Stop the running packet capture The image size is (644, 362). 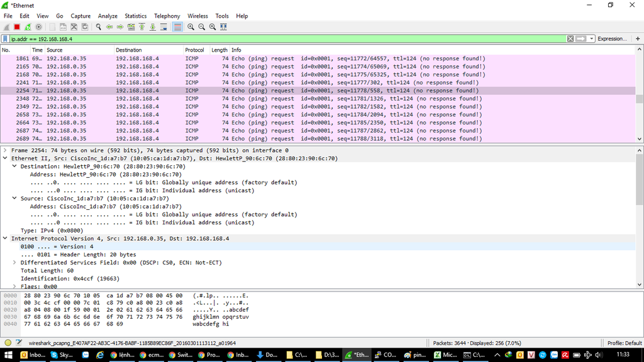17,27
